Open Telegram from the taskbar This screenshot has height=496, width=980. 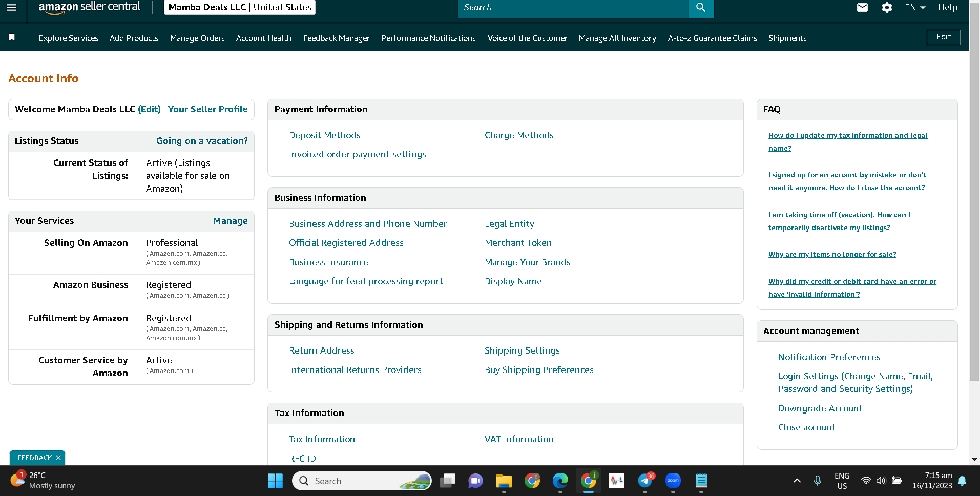coord(645,481)
